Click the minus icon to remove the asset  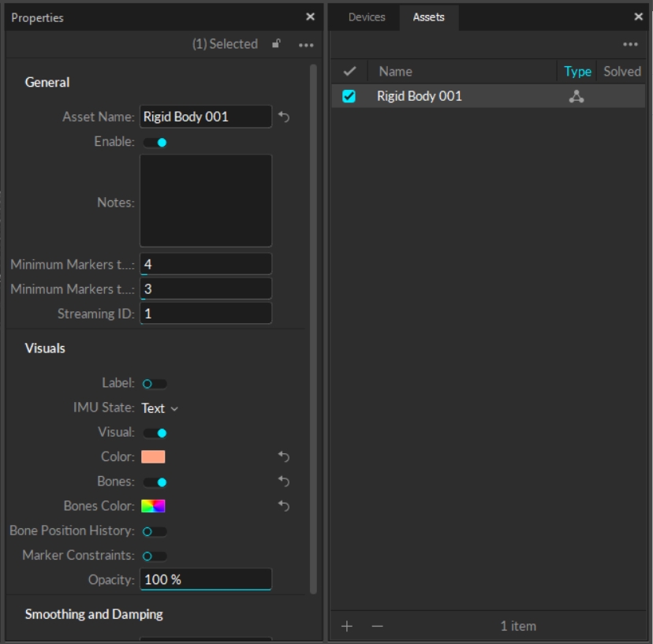pyautogui.click(x=377, y=626)
